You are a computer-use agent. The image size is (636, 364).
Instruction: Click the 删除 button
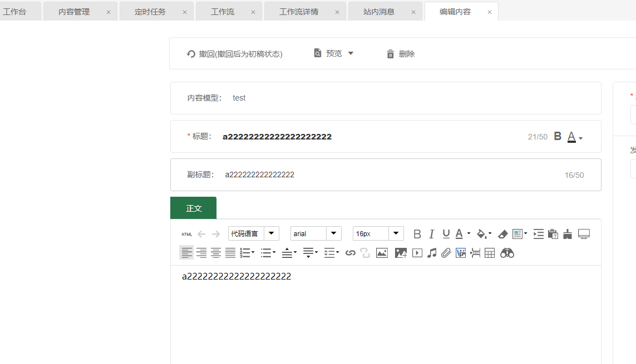pyautogui.click(x=400, y=54)
